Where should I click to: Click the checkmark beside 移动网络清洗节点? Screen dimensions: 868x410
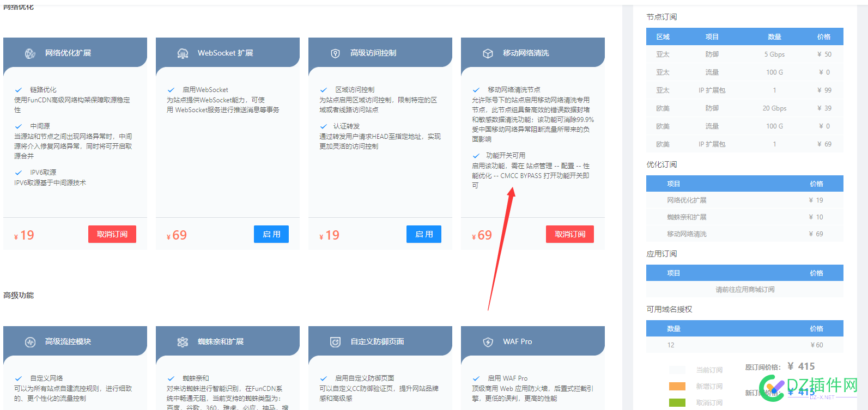(x=476, y=90)
